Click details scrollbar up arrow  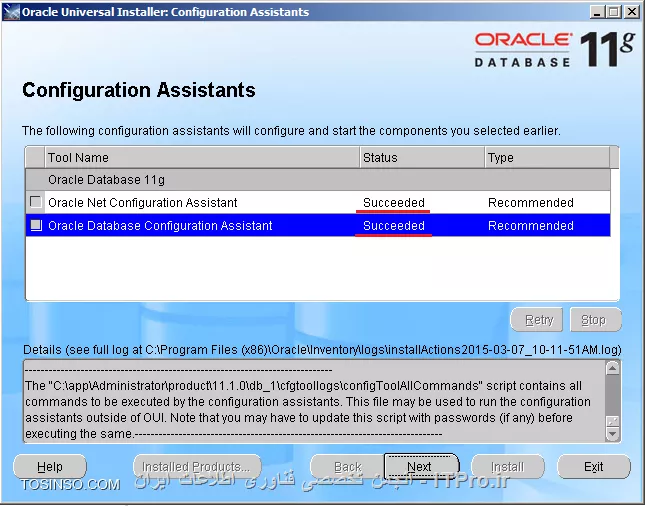pyautogui.click(x=613, y=369)
